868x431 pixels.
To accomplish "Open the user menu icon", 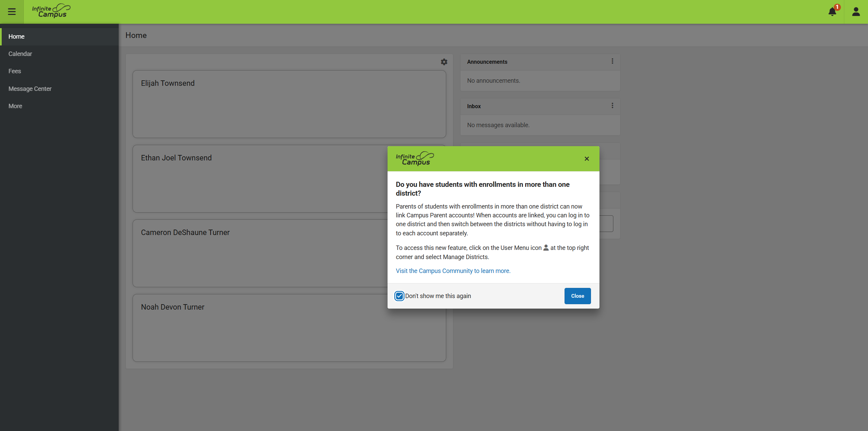I will point(856,12).
